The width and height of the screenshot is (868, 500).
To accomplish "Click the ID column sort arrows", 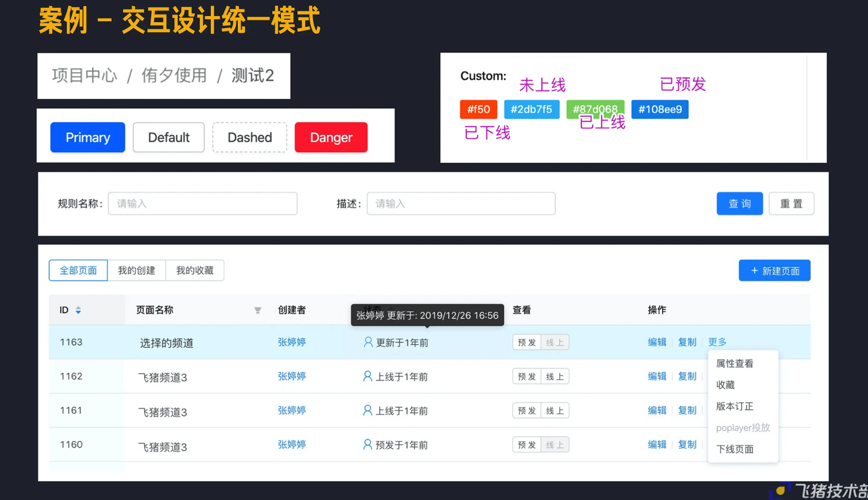I will (x=78, y=310).
